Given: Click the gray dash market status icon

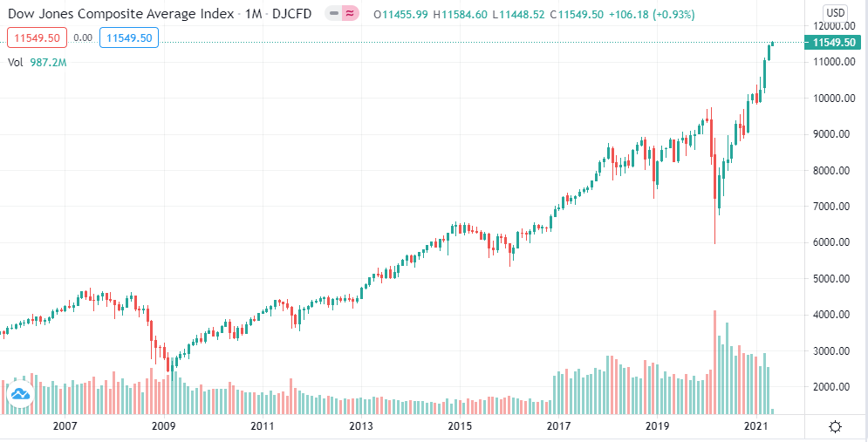Looking at the screenshot, I should [334, 14].
